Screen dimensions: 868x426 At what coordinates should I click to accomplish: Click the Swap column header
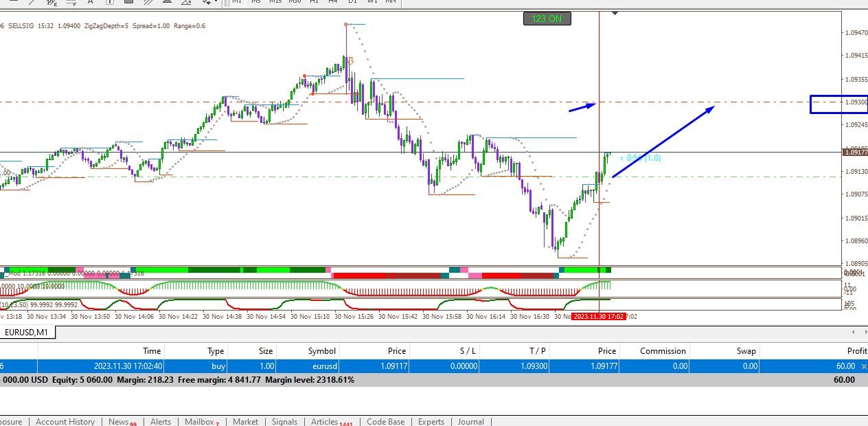[746, 350]
